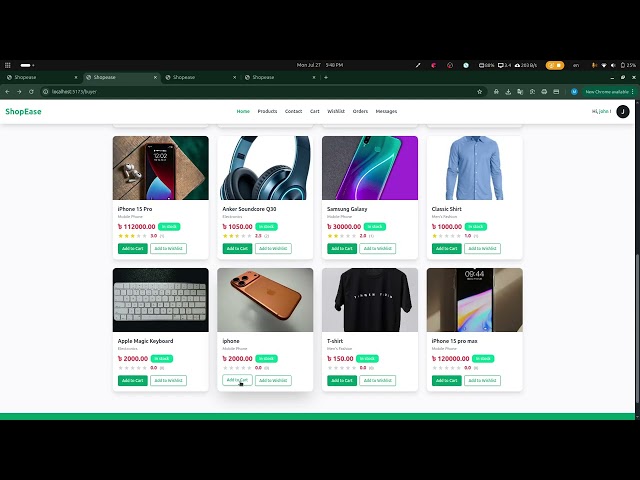Open the iPhone 15 pro max image
The width and height of the screenshot is (640, 480).
[475, 300]
